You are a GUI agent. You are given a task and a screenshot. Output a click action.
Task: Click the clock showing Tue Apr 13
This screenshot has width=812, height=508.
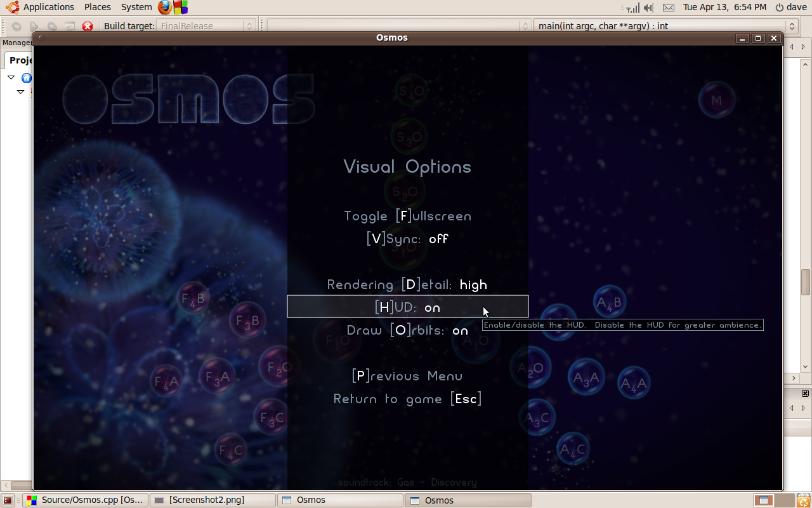(x=724, y=7)
